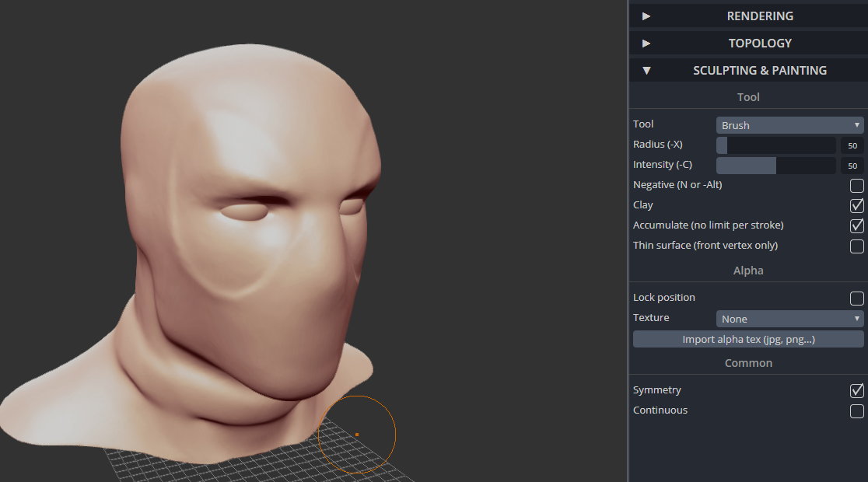Disable the Accumulate checkbox

point(856,225)
